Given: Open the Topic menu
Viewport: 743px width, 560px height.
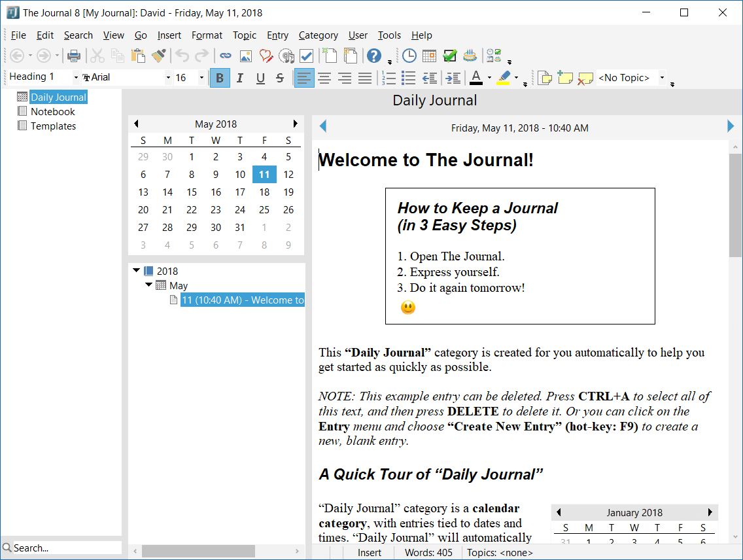Looking at the screenshot, I should (x=245, y=35).
